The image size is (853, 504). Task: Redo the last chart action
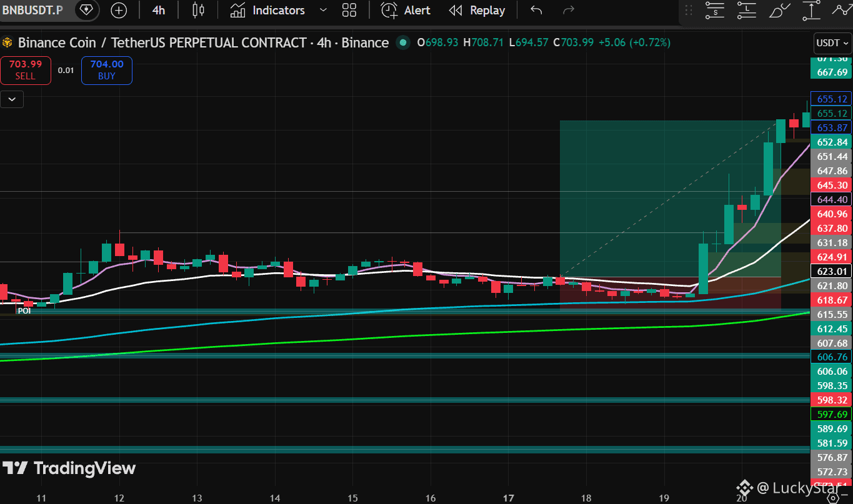[x=568, y=10]
